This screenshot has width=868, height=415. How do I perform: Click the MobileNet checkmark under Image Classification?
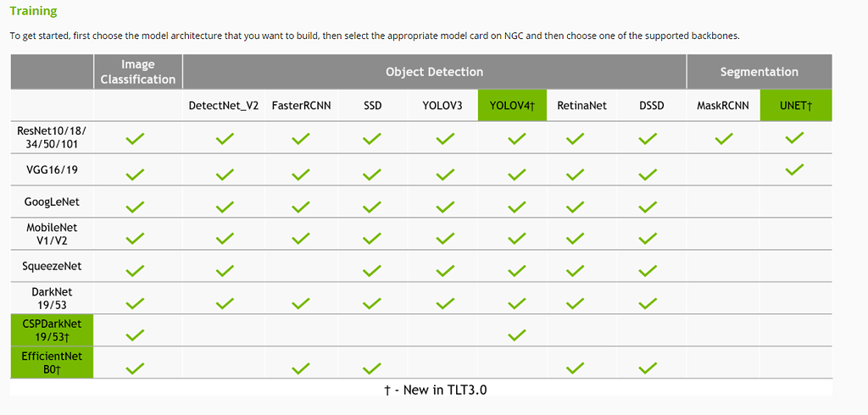(135, 239)
